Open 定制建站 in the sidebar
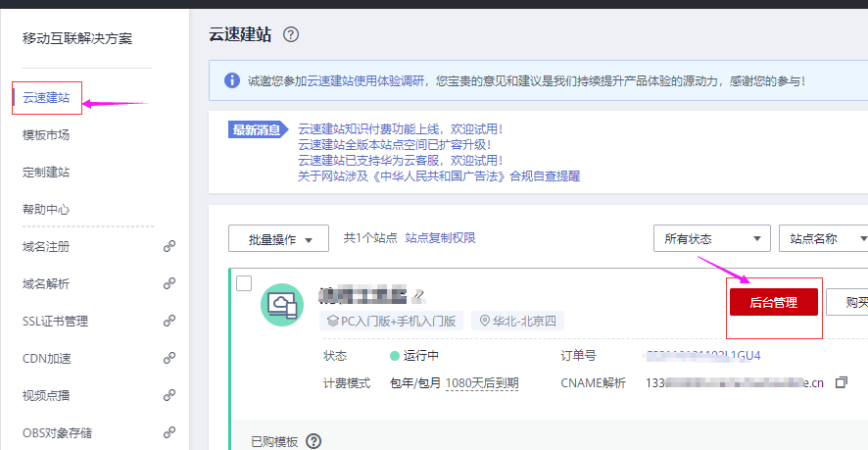The image size is (868, 450). [x=46, y=173]
